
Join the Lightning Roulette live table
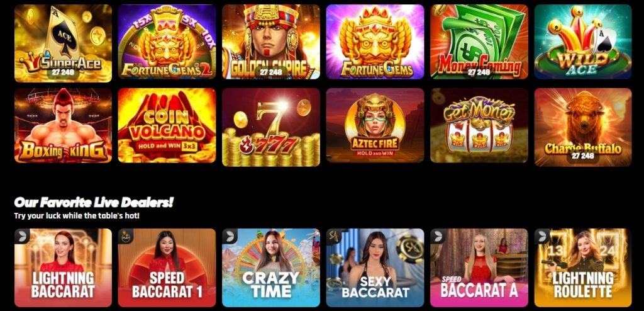(x=583, y=268)
